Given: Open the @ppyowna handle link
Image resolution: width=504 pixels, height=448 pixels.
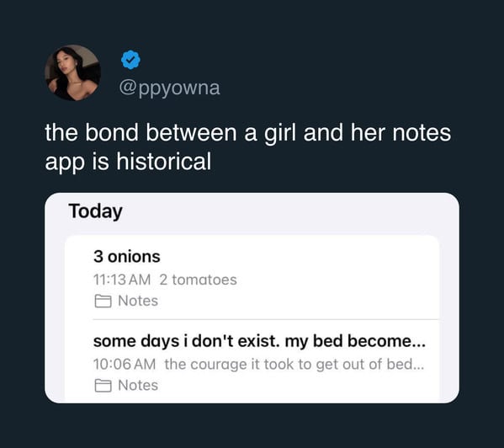Looking at the screenshot, I should (x=169, y=88).
